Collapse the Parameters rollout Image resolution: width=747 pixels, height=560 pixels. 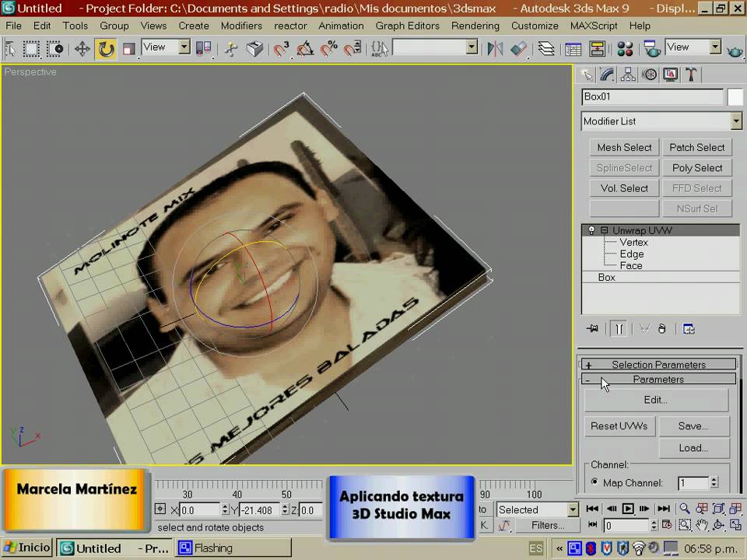[x=658, y=379]
